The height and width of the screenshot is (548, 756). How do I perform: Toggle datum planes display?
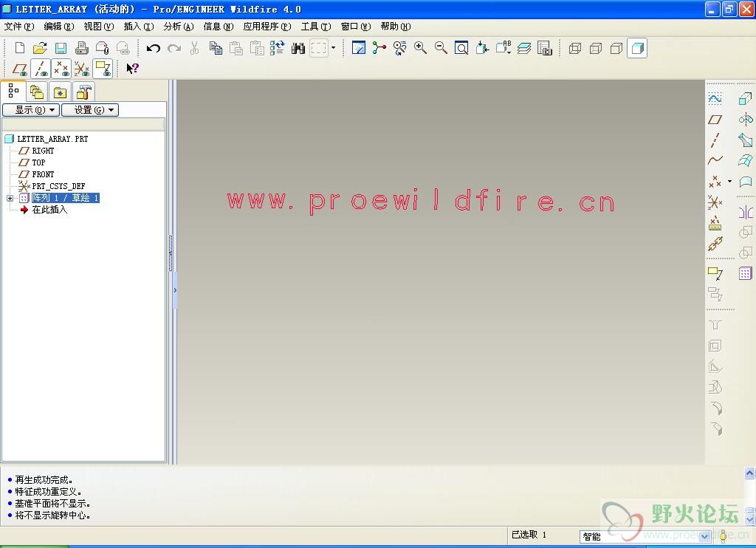(20, 69)
